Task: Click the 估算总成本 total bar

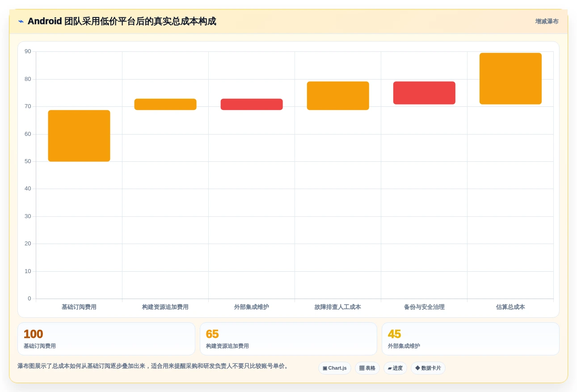Action: pos(510,79)
